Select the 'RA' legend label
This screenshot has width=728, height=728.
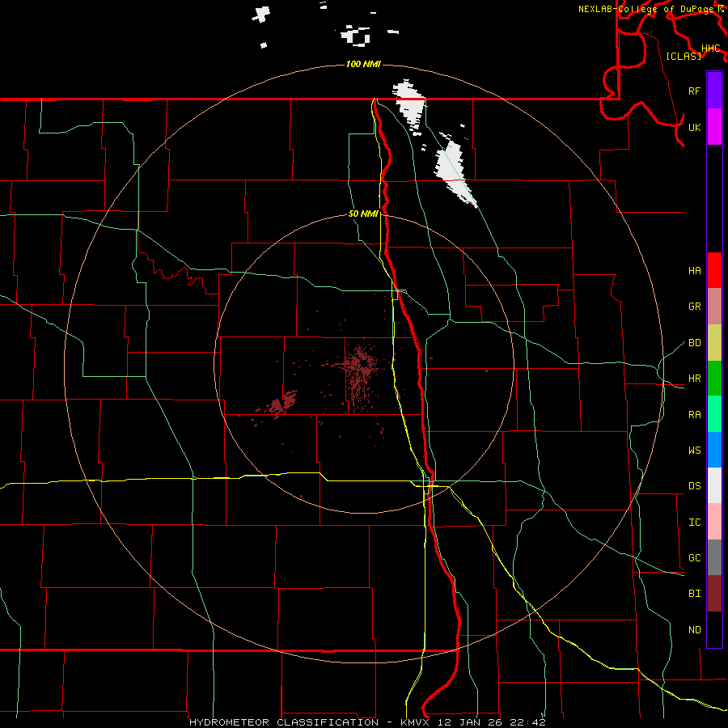[x=694, y=415]
